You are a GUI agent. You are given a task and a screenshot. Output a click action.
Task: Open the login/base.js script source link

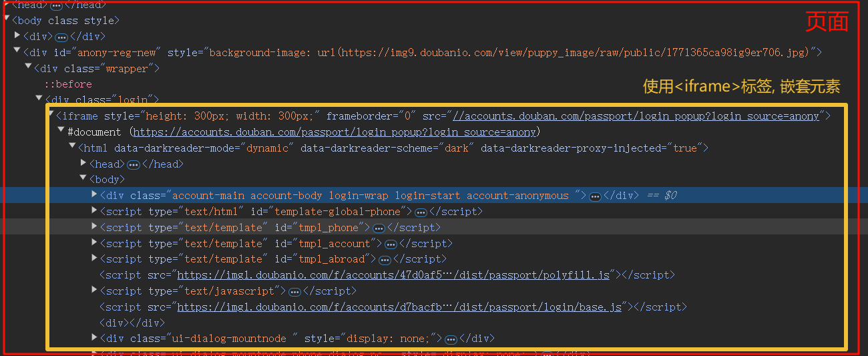399,307
